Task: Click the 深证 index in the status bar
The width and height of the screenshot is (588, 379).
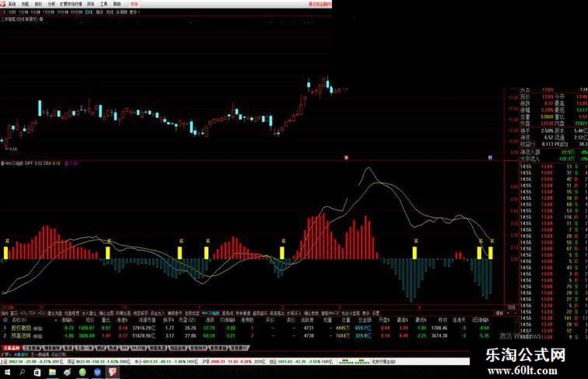Action: pyautogui.click(x=98, y=362)
